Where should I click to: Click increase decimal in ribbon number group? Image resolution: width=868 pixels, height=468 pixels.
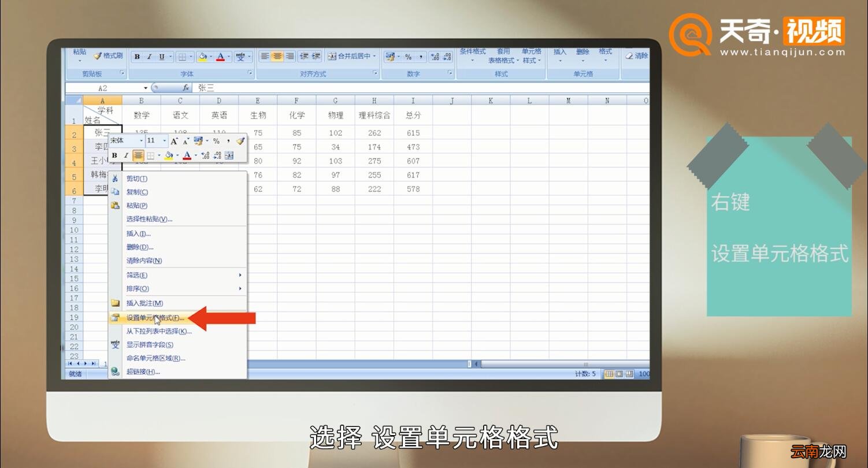pos(435,57)
